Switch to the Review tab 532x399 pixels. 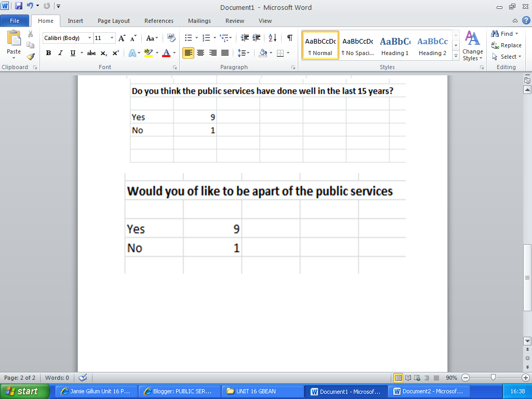pos(235,21)
